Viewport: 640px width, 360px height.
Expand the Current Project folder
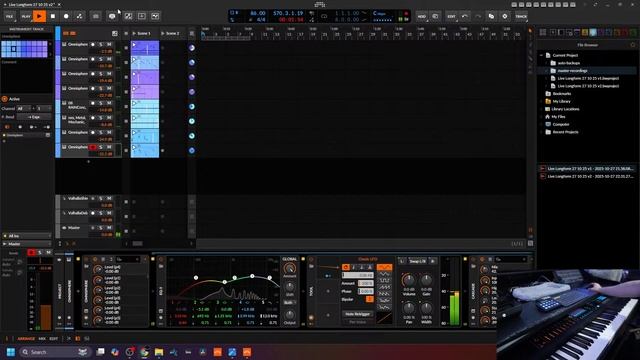click(x=542, y=55)
